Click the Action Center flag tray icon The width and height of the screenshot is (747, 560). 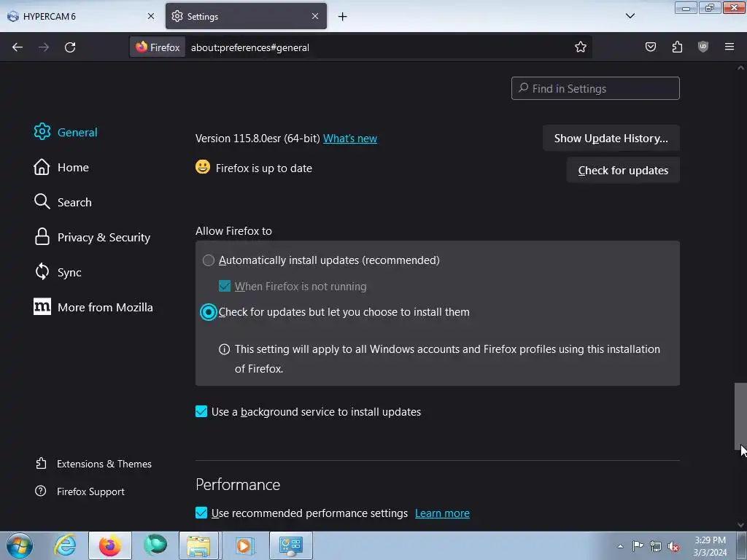click(638, 546)
